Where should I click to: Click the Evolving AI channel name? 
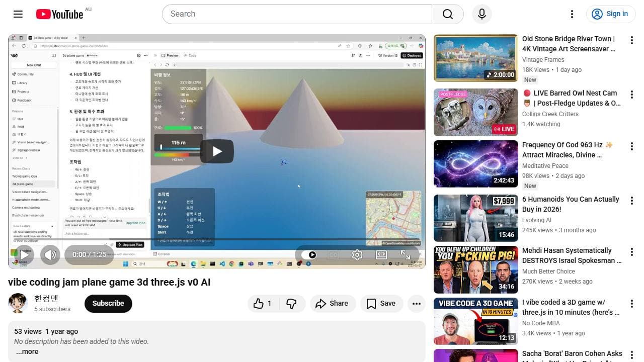(x=537, y=220)
